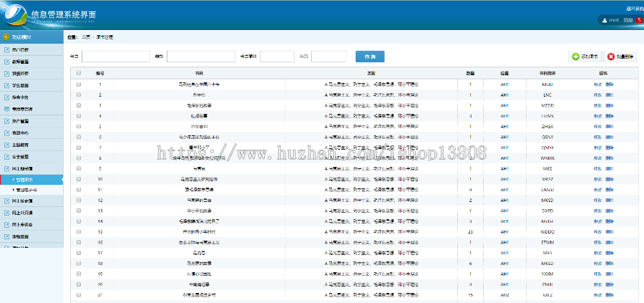Check the checkbox for book number 3
The width and height of the screenshot is (644, 303).
pos(79,105)
